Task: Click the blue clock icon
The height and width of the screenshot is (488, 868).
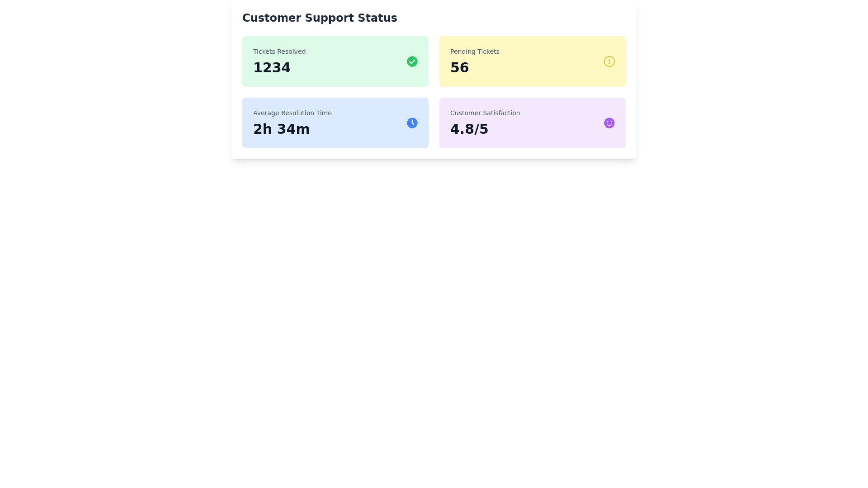Action: coord(412,123)
